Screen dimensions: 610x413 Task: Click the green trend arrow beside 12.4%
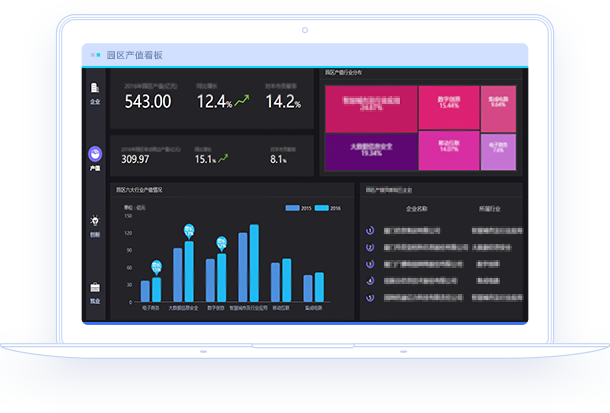pyautogui.click(x=241, y=100)
